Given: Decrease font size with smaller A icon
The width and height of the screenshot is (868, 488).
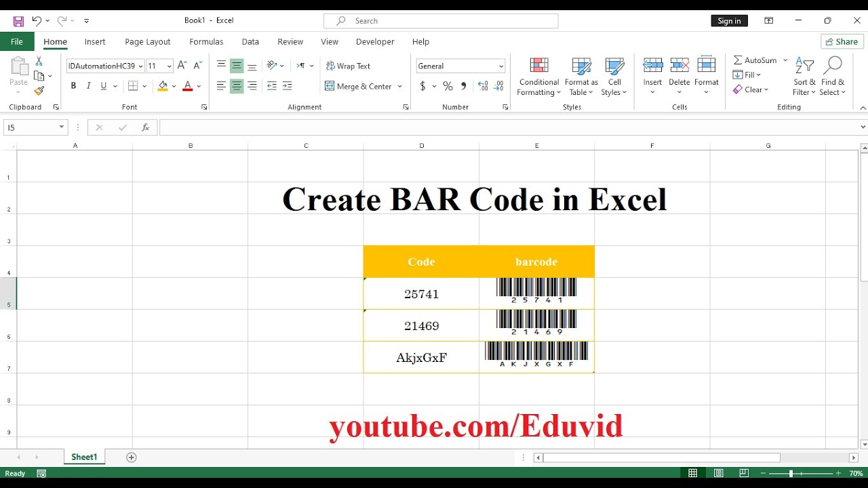Looking at the screenshot, I should (x=198, y=66).
